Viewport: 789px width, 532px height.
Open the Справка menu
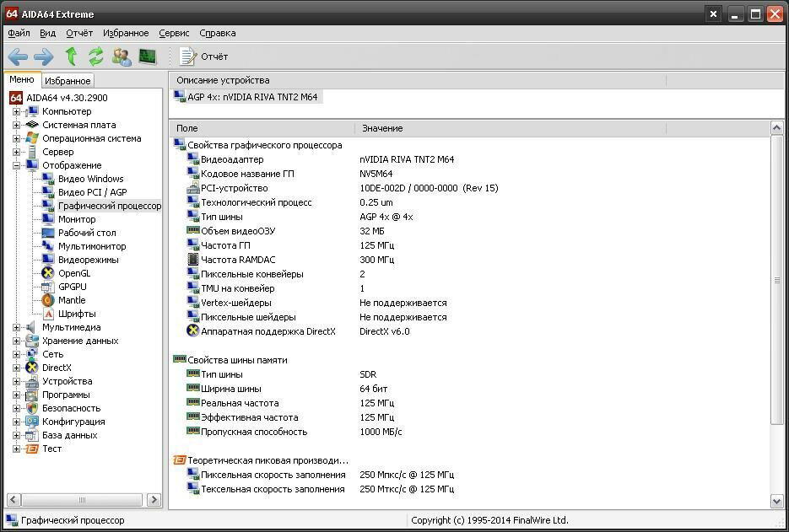(x=218, y=33)
